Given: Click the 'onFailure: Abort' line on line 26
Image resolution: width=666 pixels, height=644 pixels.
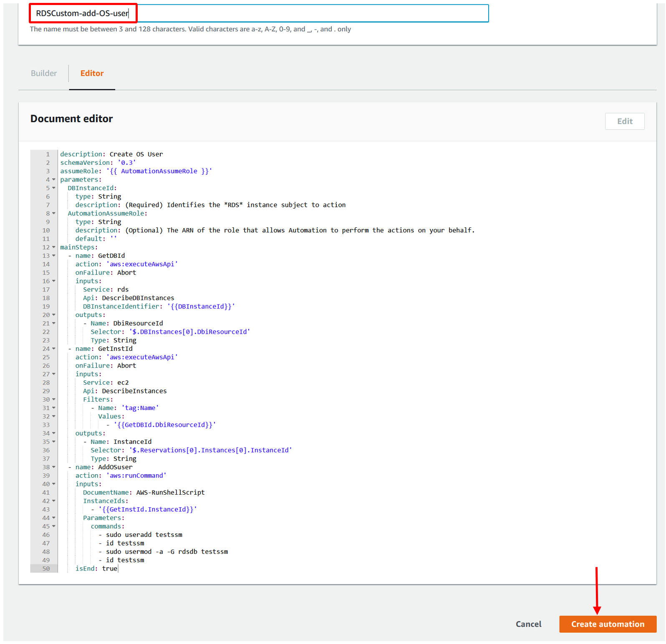Looking at the screenshot, I should click(106, 366).
